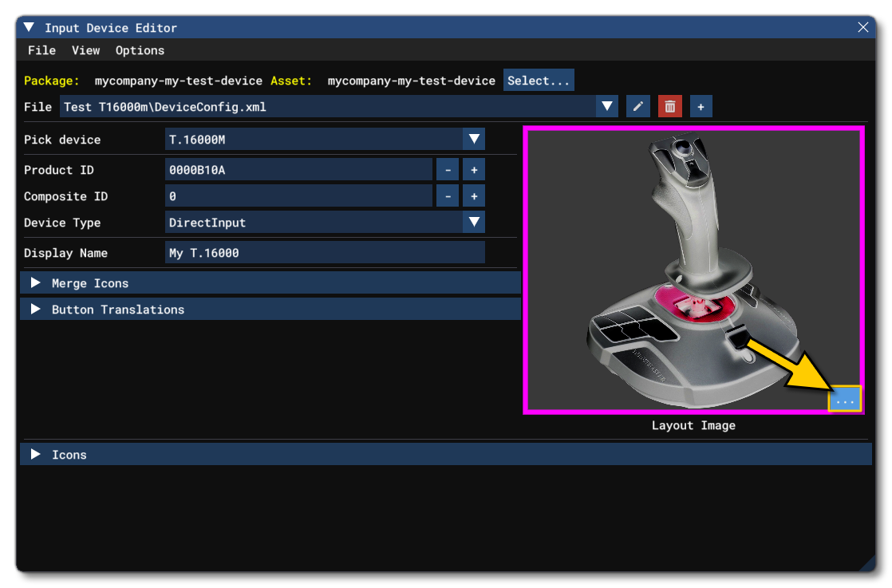
Task: Click the red trash delete icon
Action: pos(669,107)
